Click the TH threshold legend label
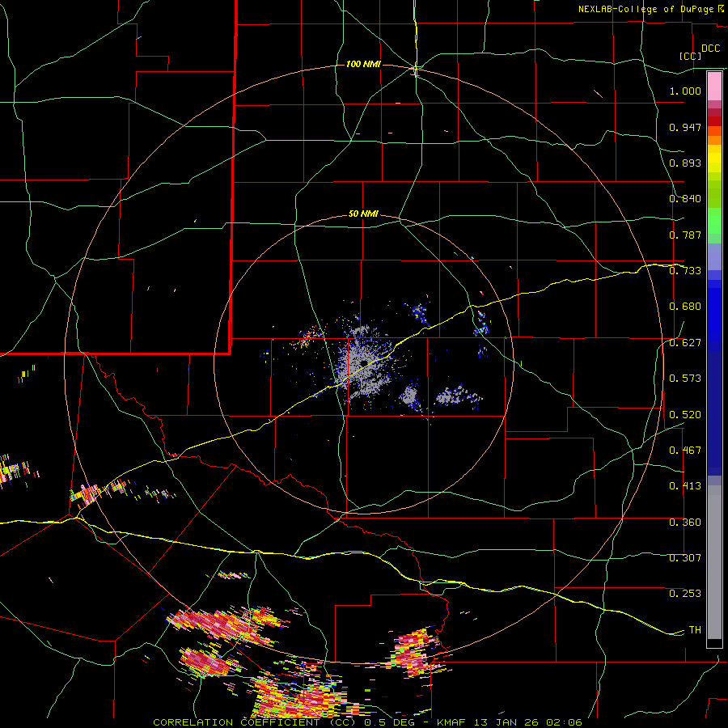This screenshot has height=728, width=728. point(695,630)
